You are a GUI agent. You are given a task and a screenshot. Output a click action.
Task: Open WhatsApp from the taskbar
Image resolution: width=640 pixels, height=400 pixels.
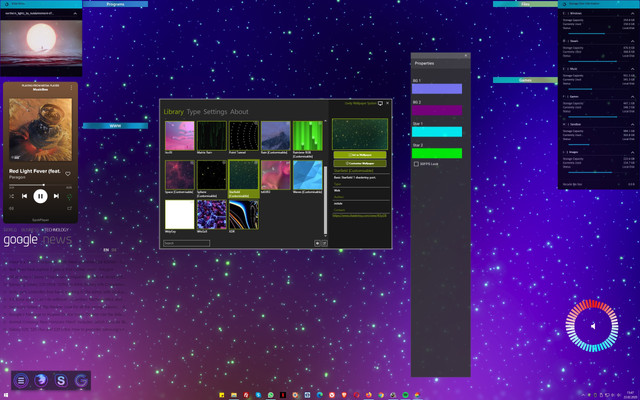[271, 395]
